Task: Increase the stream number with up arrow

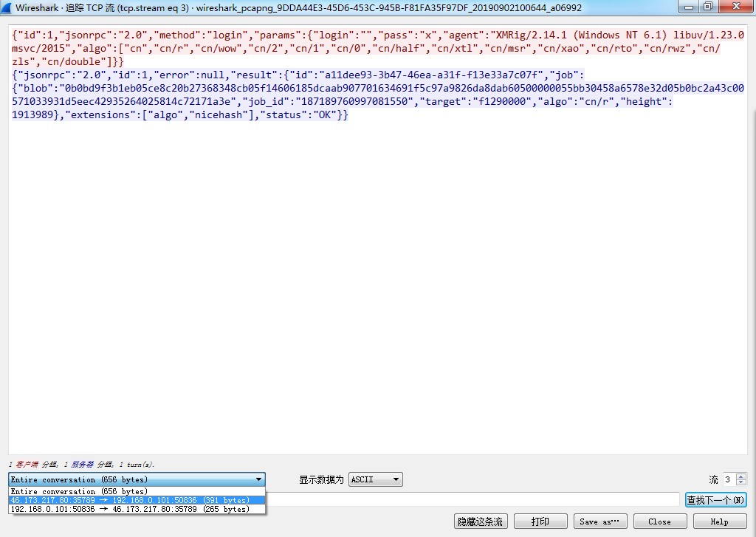Action: click(741, 476)
